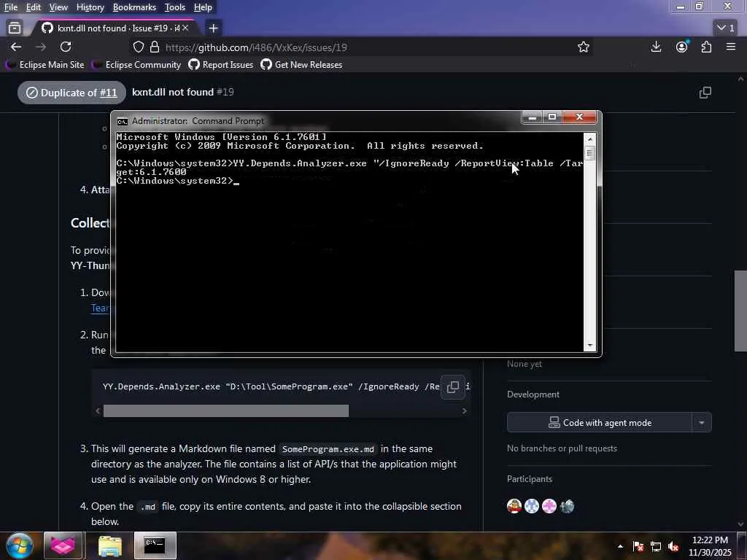Open first participant avatar
This screenshot has width=747, height=560.
tap(514, 506)
